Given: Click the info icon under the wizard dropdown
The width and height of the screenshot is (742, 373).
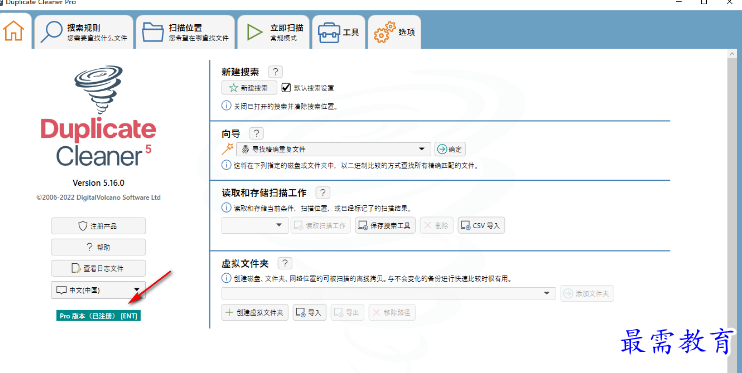Looking at the screenshot, I should pos(227,165).
